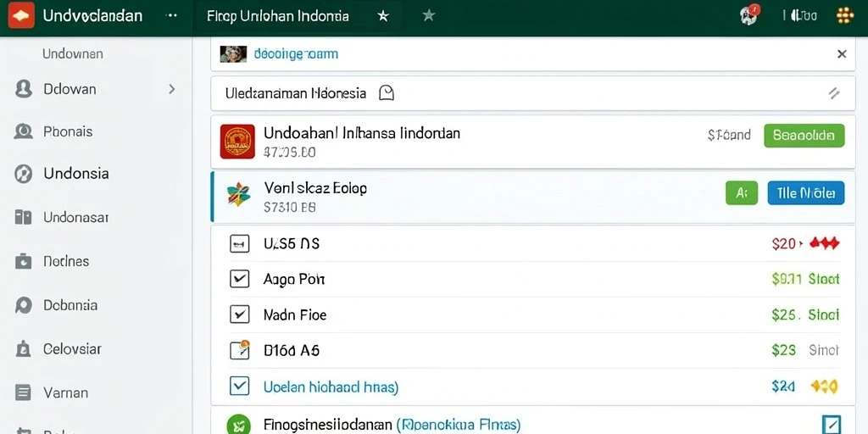This screenshot has width=868, height=434.
Task: Toggle the blue checkbox in bottom row
Action: [x=832, y=425]
